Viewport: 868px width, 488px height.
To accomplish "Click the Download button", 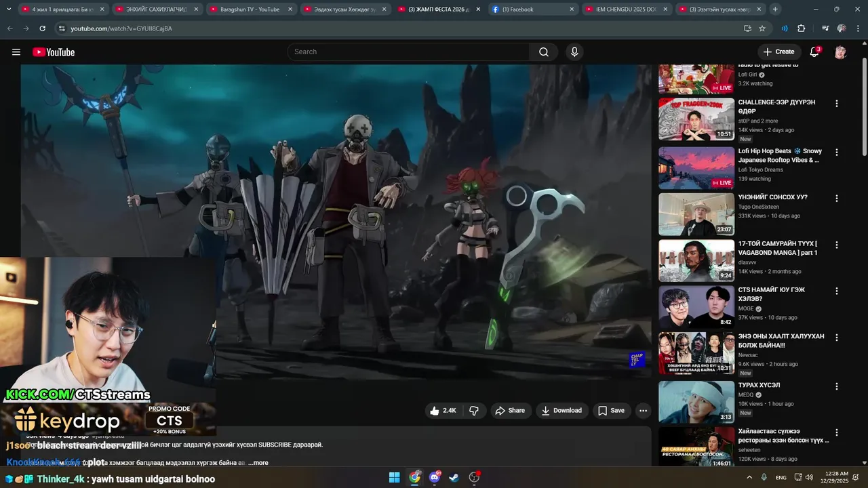I will click(x=561, y=411).
